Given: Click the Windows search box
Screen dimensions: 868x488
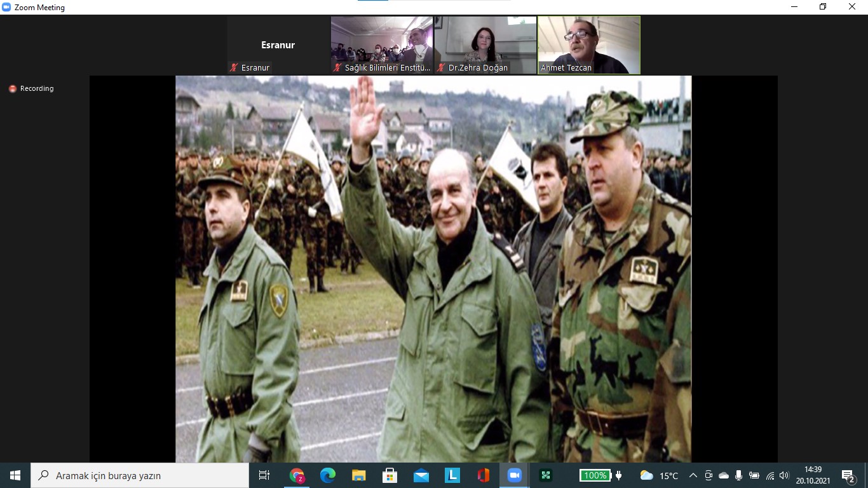Looking at the screenshot, I should 140,475.
